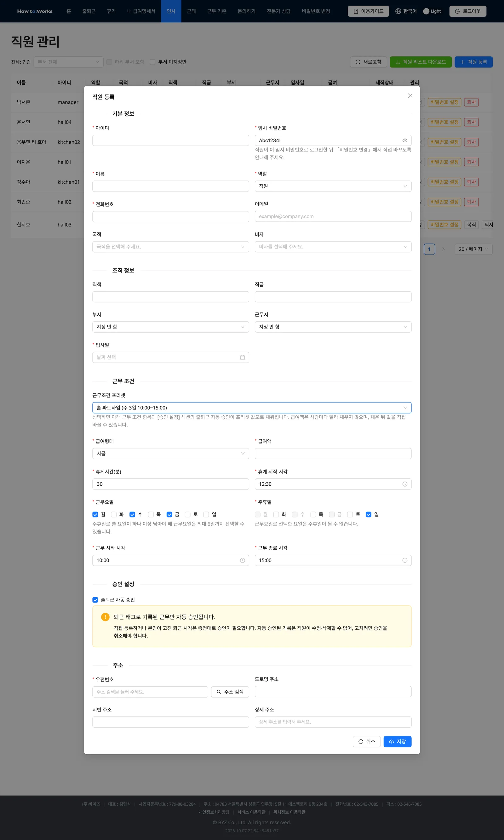Viewport: 504px width, 840px height.
Task: Uncheck 일 in 주휴일
Action: click(369, 514)
